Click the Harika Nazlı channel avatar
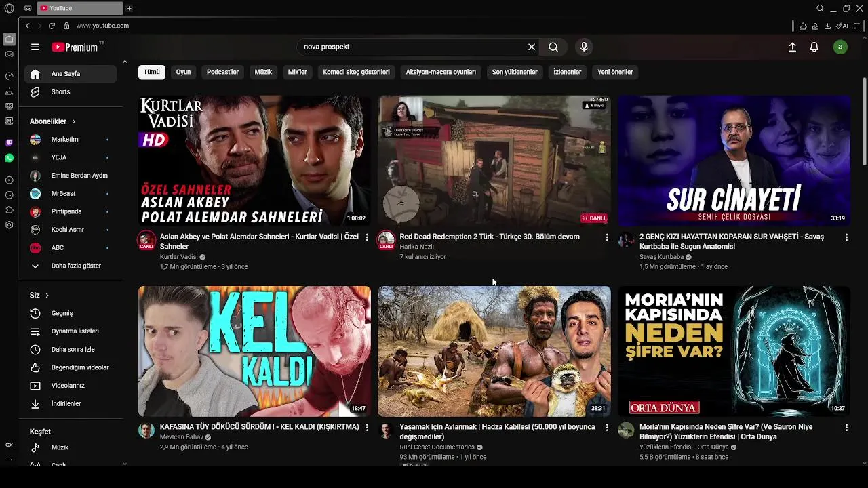 (386, 240)
